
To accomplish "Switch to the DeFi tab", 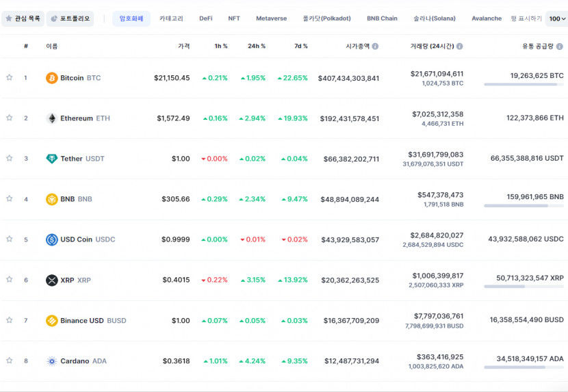I will click(x=206, y=18).
